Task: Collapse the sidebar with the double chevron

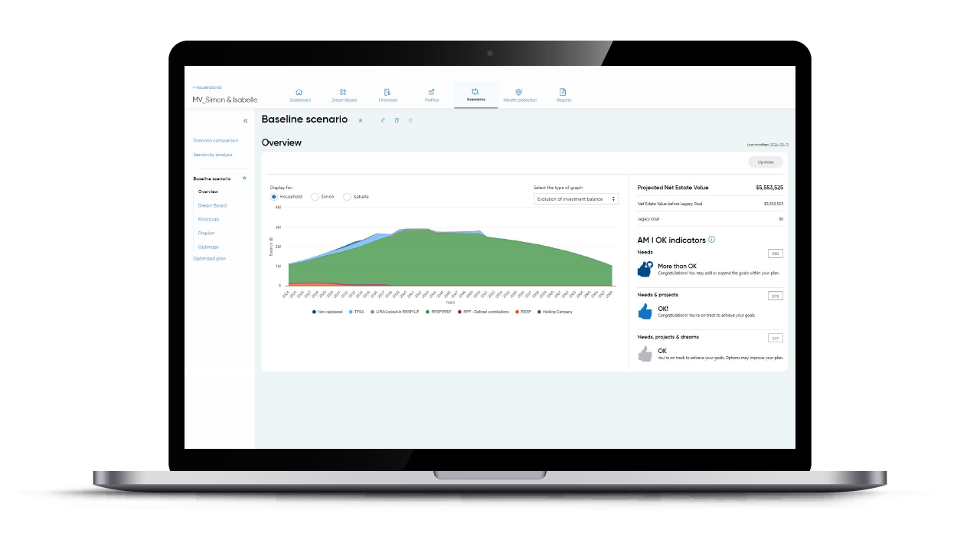Action: [245, 120]
